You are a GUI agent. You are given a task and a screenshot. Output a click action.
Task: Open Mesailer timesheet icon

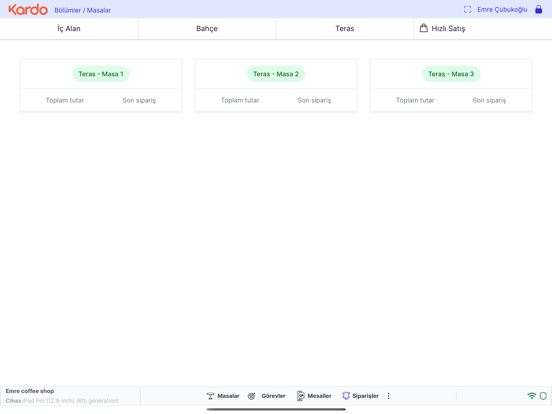[x=300, y=396]
